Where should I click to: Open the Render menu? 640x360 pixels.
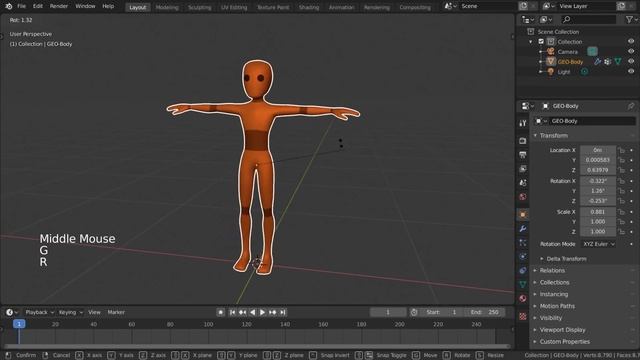(59, 6)
